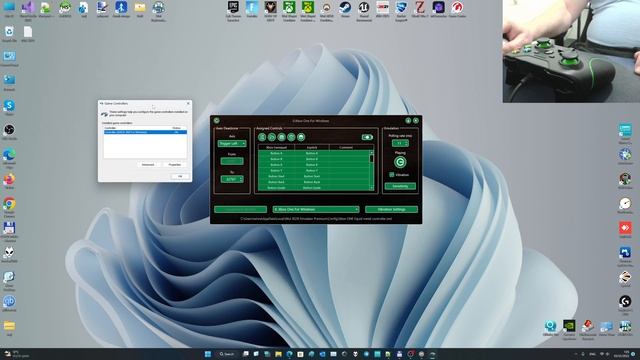The width and height of the screenshot is (640, 360).
Task: Adjust the Polling rate spinner
Action: [400, 143]
